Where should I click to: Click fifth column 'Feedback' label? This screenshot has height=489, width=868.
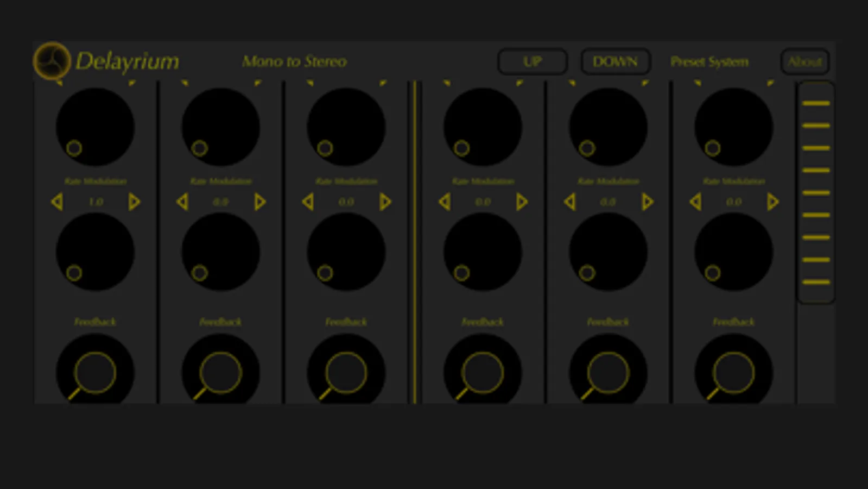pyautogui.click(x=608, y=322)
